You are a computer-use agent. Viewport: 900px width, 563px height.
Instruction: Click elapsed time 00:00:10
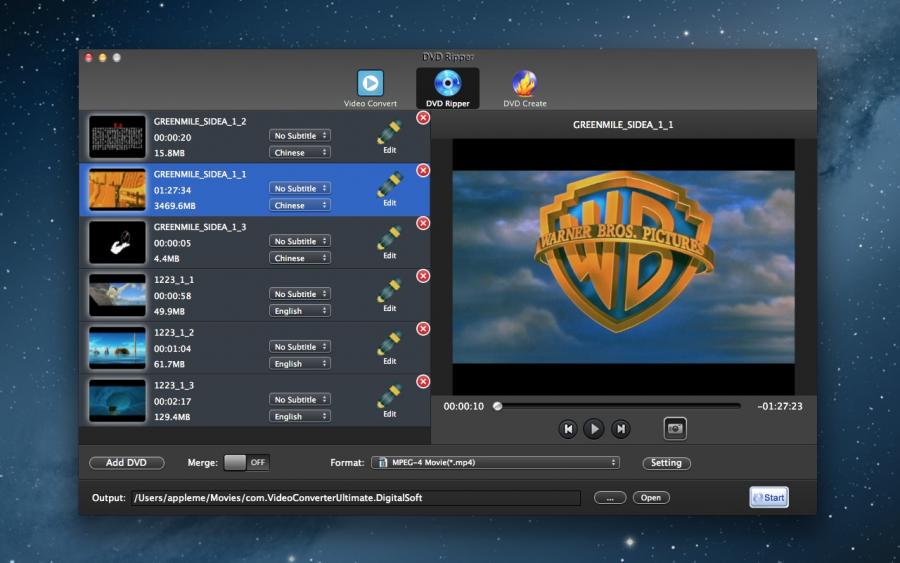pos(464,406)
